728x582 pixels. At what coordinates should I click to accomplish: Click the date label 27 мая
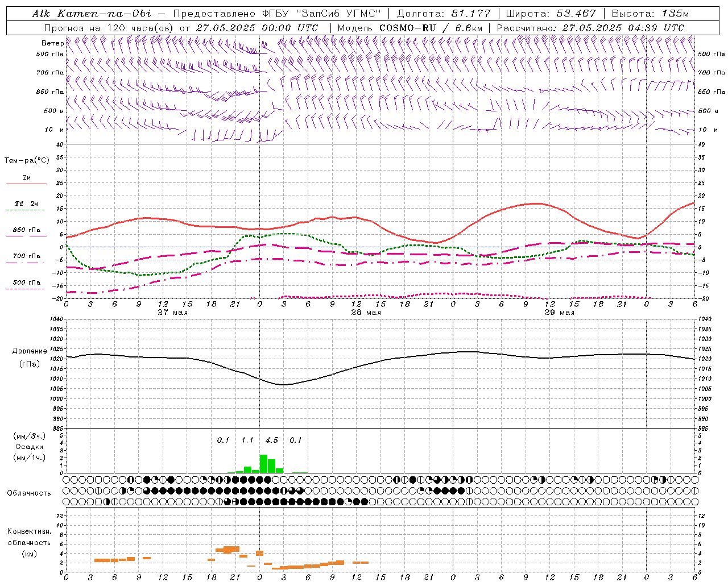(x=172, y=313)
